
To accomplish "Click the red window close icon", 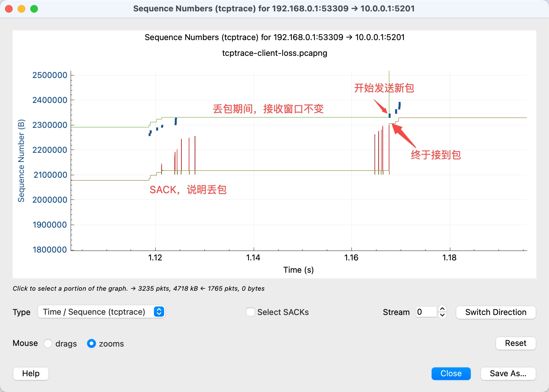I will point(9,9).
